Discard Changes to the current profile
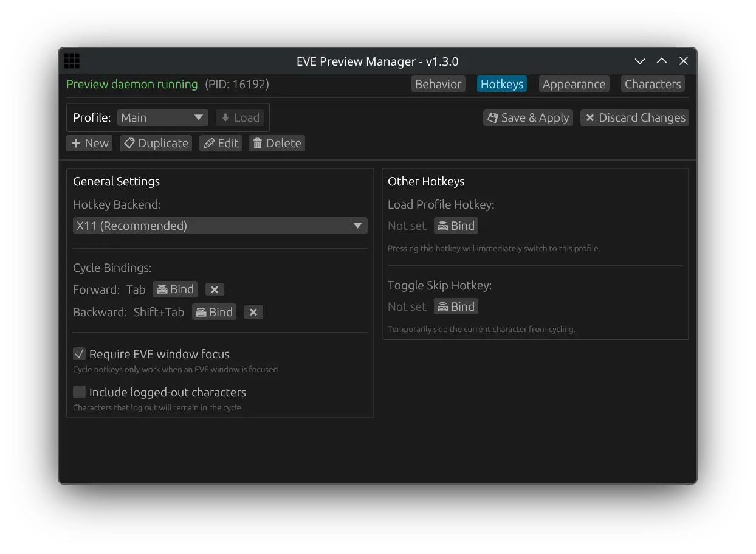The width and height of the screenshot is (756, 554). (x=634, y=117)
